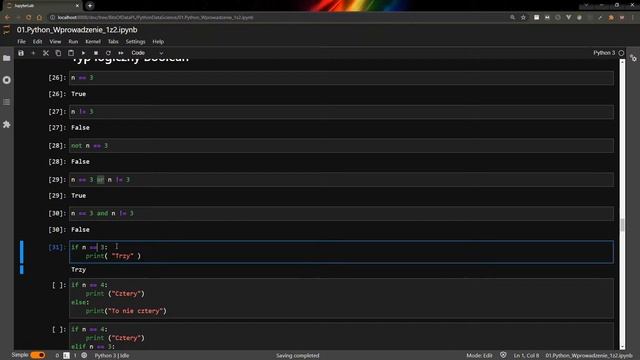Open the Settings menu
The height and width of the screenshot is (360, 640).
(136, 42)
